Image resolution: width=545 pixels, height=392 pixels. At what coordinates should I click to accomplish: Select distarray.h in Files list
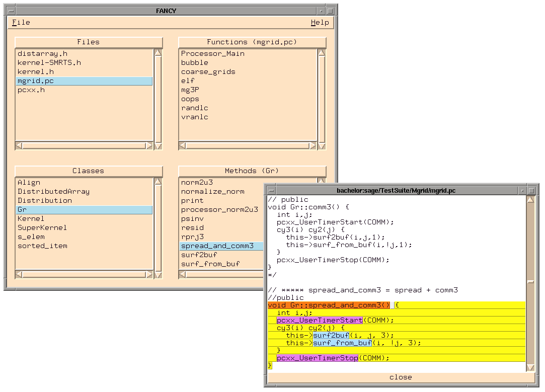point(84,54)
